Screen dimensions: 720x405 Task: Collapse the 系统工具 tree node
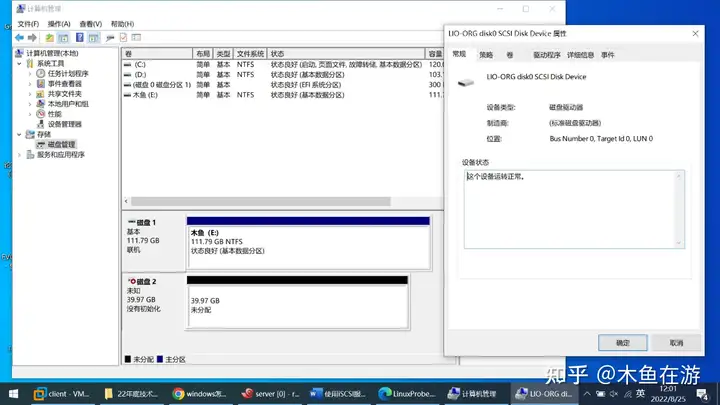[19, 63]
